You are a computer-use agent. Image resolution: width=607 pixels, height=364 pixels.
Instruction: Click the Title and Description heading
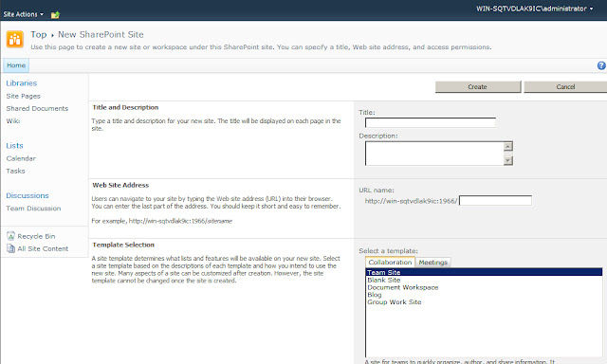pos(125,107)
